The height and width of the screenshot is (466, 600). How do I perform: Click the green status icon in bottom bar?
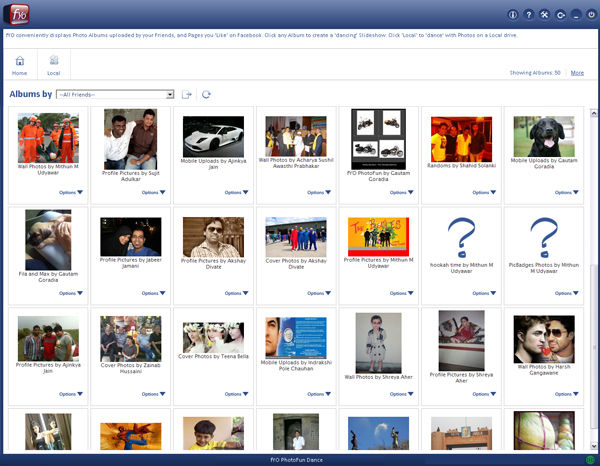tap(590, 459)
